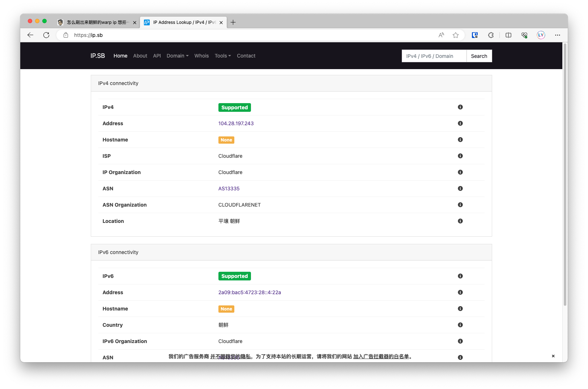Open the browser Extensions puzzle icon
This screenshot has width=588, height=389.
(x=491, y=35)
